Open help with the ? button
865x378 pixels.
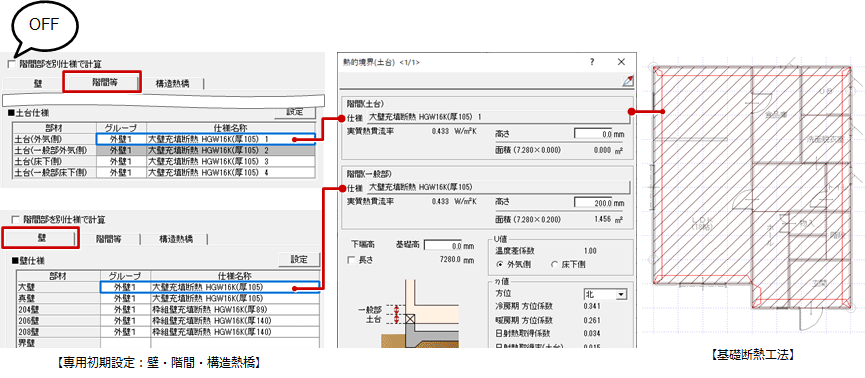point(592,62)
